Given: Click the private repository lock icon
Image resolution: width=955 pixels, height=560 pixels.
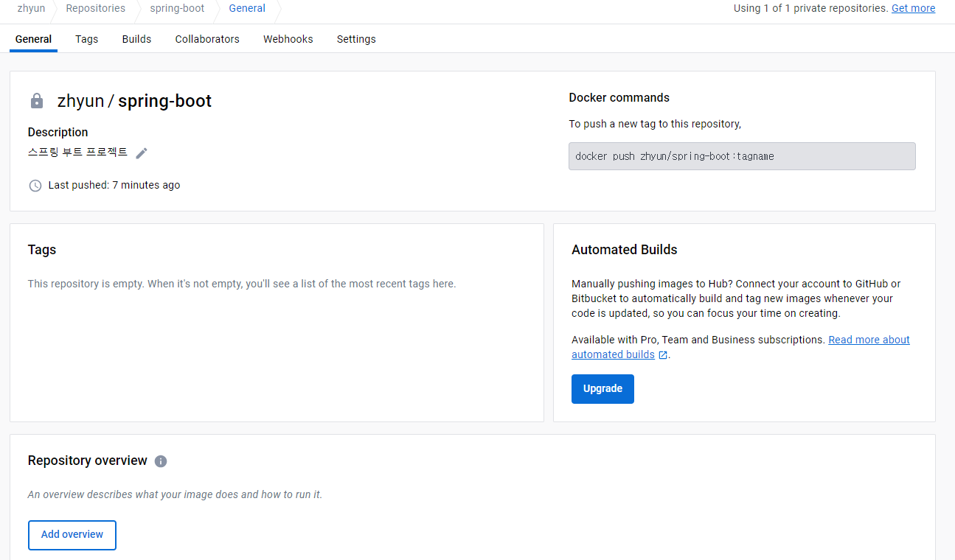Looking at the screenshot, I should point(36,101).
